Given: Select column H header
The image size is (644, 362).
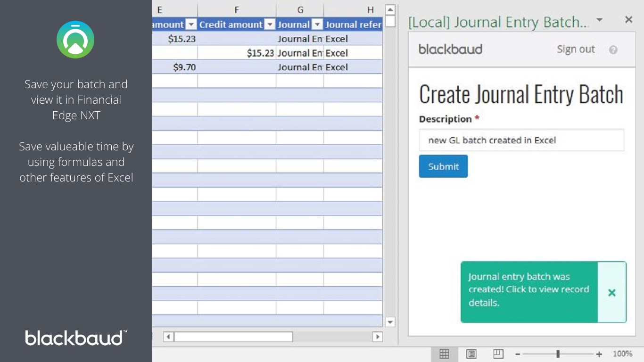Looking at the screenshot, I should pyautogui.click(x=353, y=9).
